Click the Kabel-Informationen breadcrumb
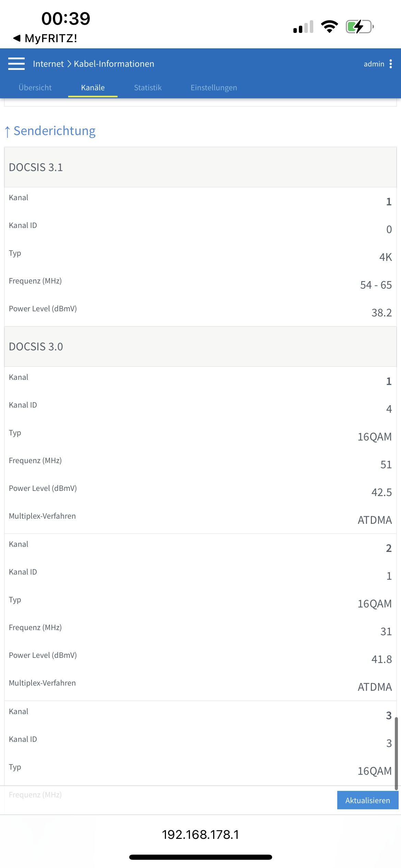 click(x=114, y=64)
